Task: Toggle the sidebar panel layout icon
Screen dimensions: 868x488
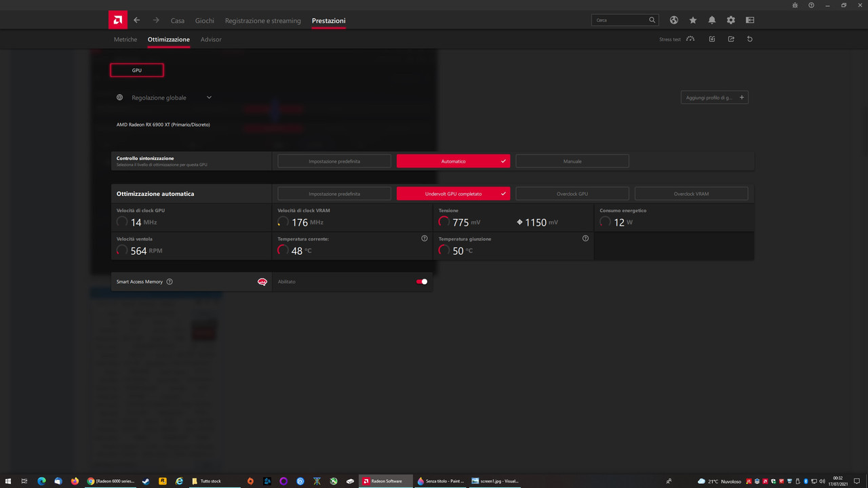Action: pyautogui.click(x=750, y=20)
